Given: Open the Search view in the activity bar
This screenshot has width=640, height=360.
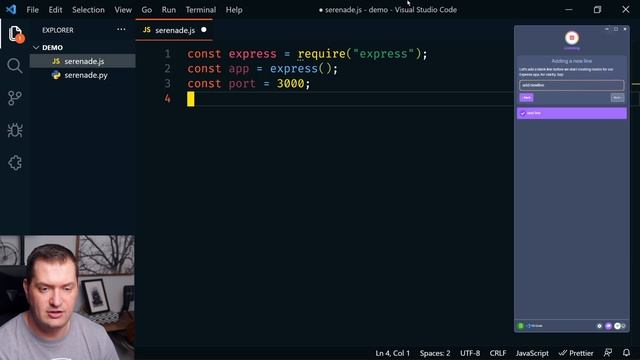Looking at the screenshot, I should [x=15, y=66].
